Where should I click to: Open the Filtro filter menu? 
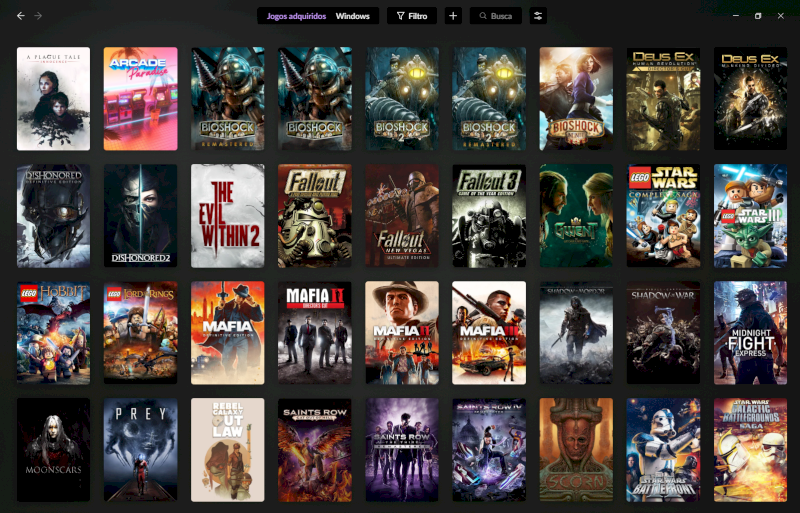click(x=411, y=16)
